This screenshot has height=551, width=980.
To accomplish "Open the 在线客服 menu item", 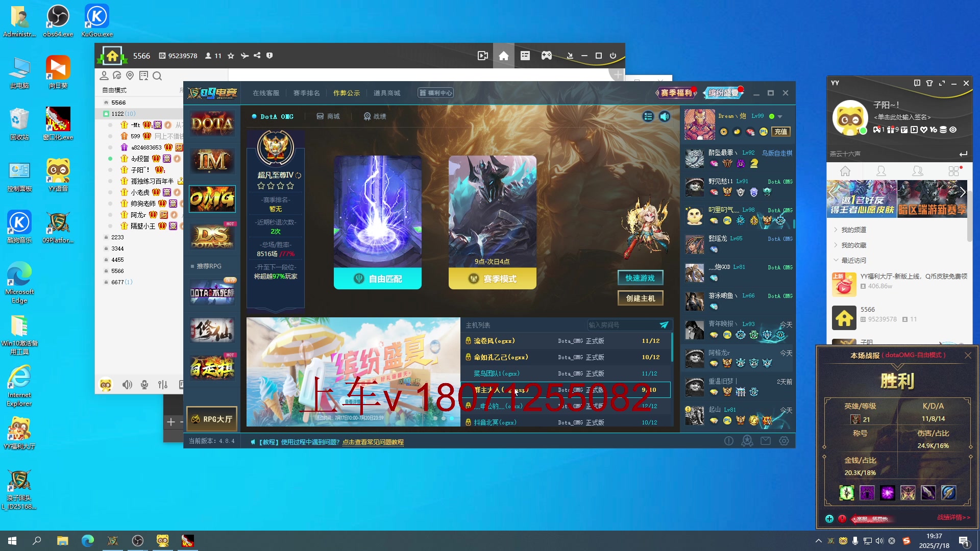I will pyautogui.click(x=266, y=93).
